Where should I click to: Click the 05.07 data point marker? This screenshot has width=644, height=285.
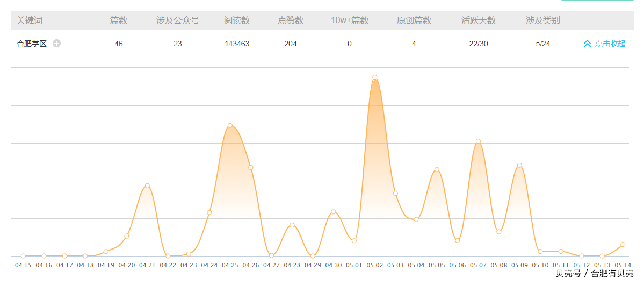pos(478,141)
